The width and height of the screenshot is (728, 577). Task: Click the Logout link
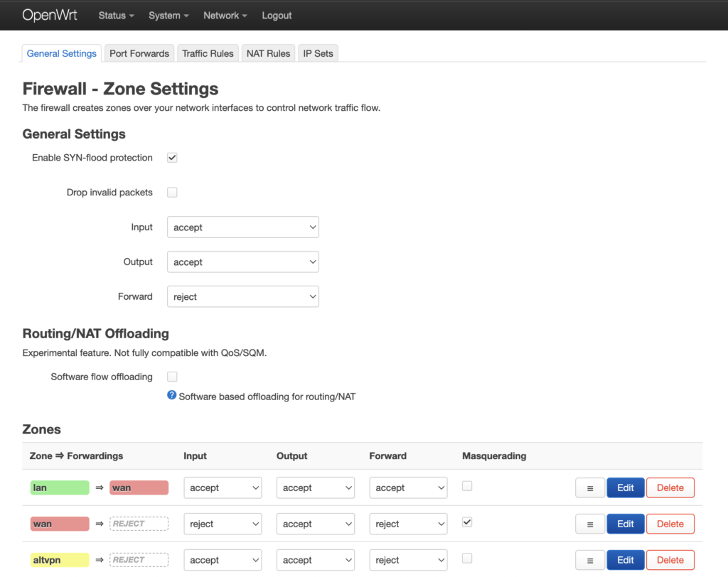click(x=277, y=16)
